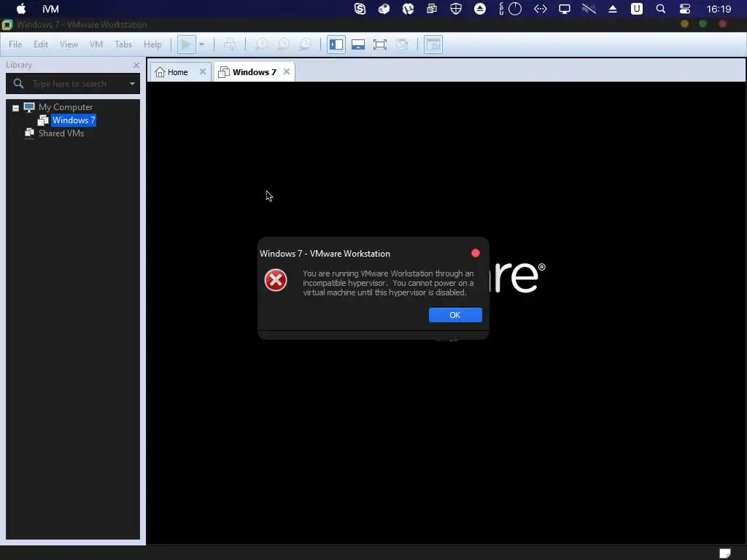747x560 pixels.
Task: Open the Edit menu
Action: coord(41,44)
